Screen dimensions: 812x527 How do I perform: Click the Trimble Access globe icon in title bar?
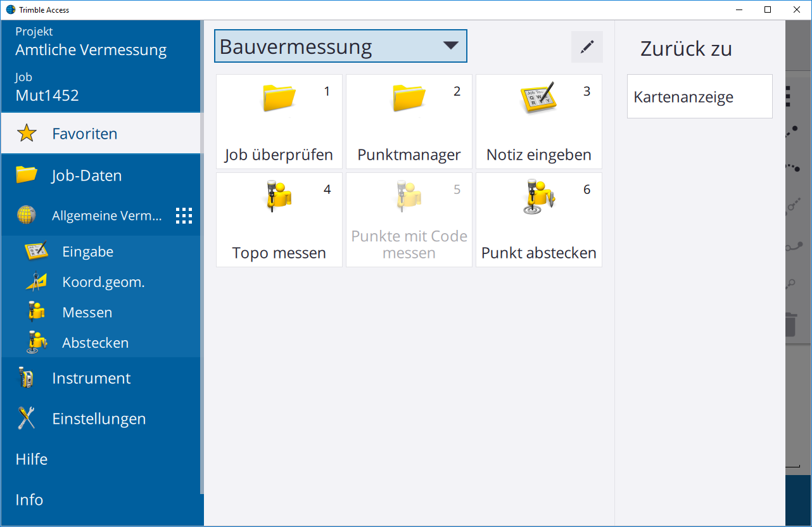pyautogui.click(x=10, y=10)
